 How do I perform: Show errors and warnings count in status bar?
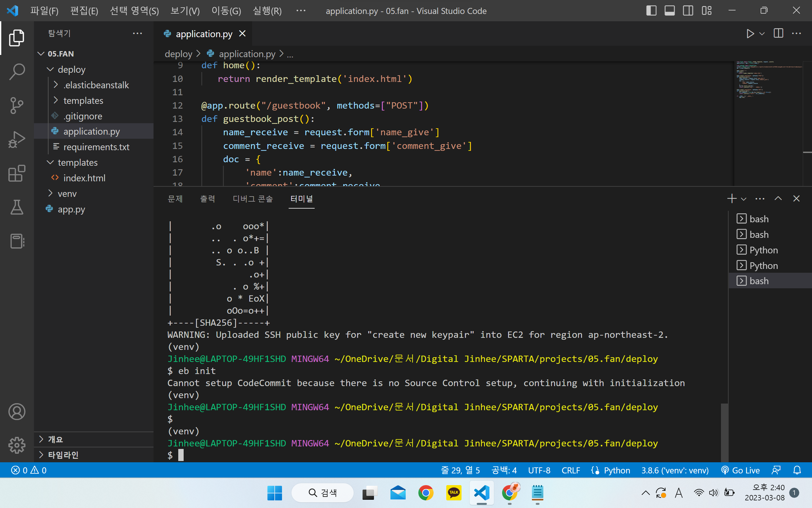29,470
